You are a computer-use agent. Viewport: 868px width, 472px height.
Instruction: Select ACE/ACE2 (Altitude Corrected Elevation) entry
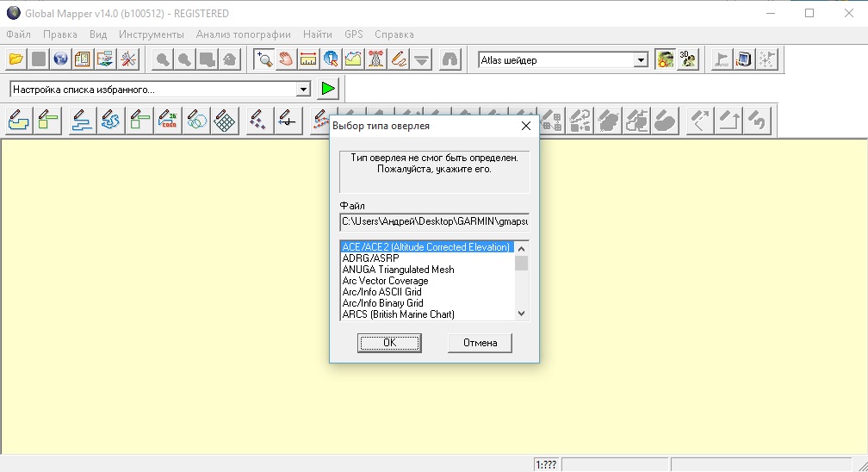click(x=427, y=247)
